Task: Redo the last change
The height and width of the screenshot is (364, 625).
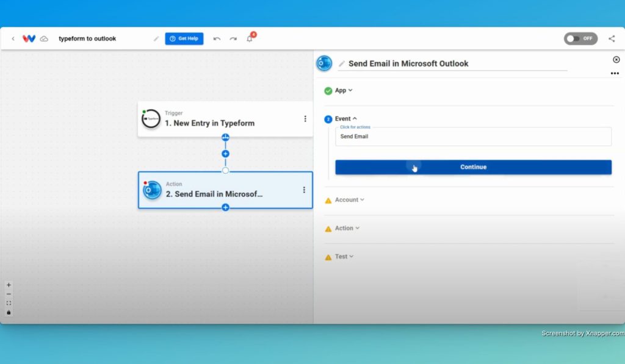Action: (233, 38)
